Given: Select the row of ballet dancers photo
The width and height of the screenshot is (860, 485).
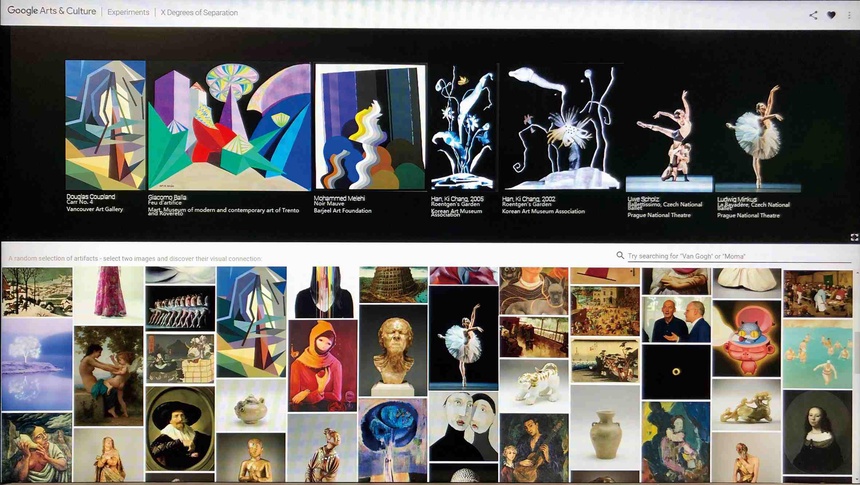Looking at the screenshot, I should click(180, 309).
